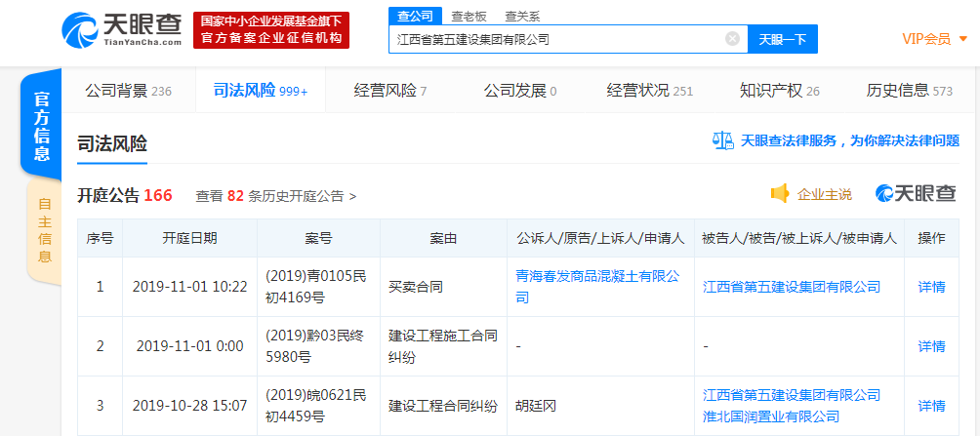Click the red 官方备案企业征信机构 banner

(x=271, y=30)
